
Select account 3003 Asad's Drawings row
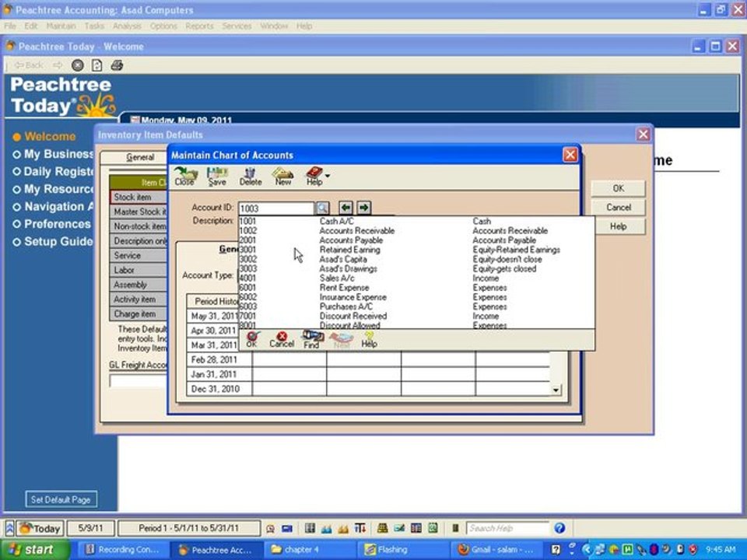tap(416, 269)
